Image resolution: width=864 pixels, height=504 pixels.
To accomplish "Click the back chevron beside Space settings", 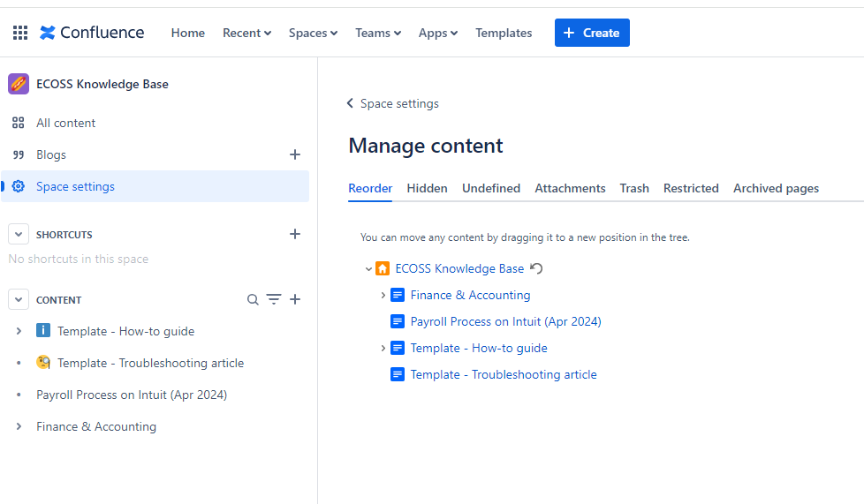I will (x=350, y=103).
